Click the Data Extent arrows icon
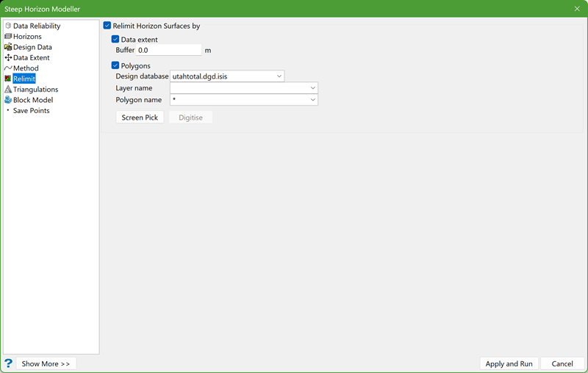Screen dimensions: 588x373 (8, 58)
